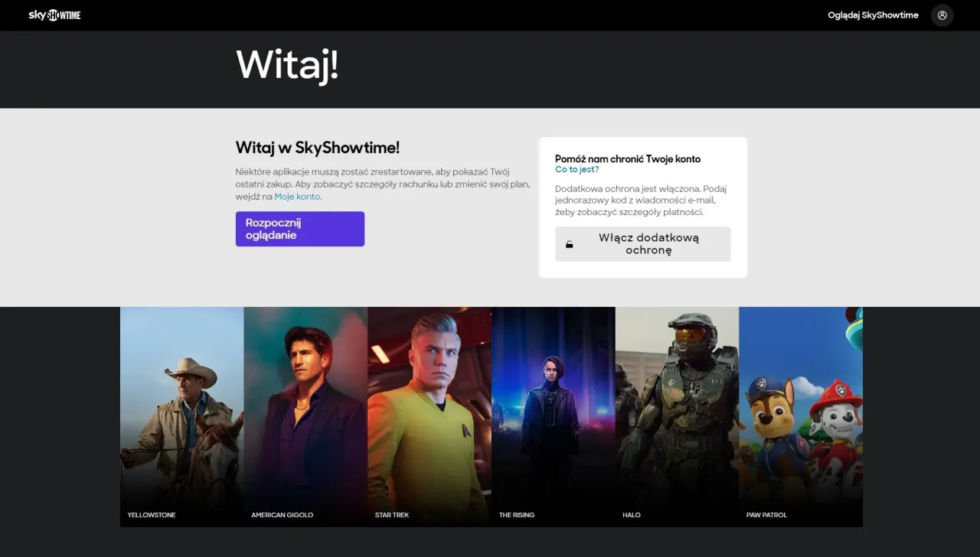Click the unlocked padlock icon
This screenshot has width=980, height=557.
pyautogui.click(x=570, y=245)
